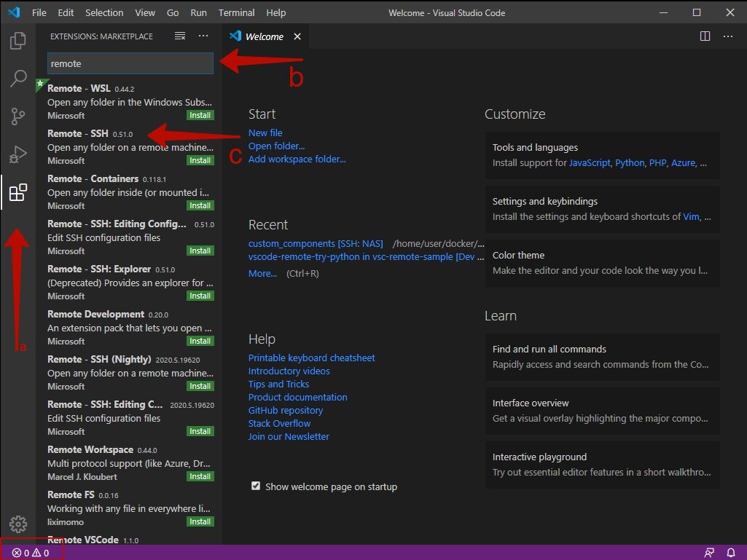This screenshot has width=747, height=560.
Task: Open the Run and Debug view
Action: coord(18,154)
